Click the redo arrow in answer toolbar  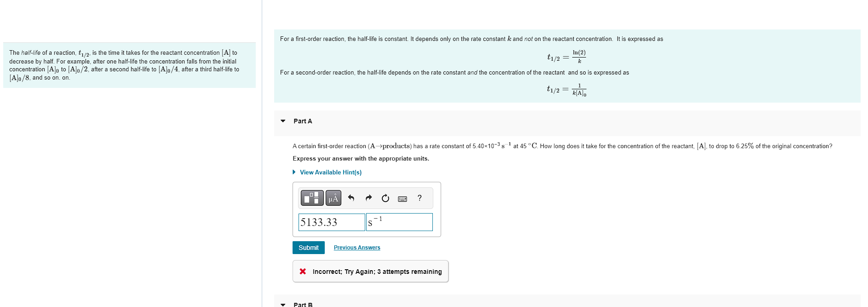[x=368, y=198]
